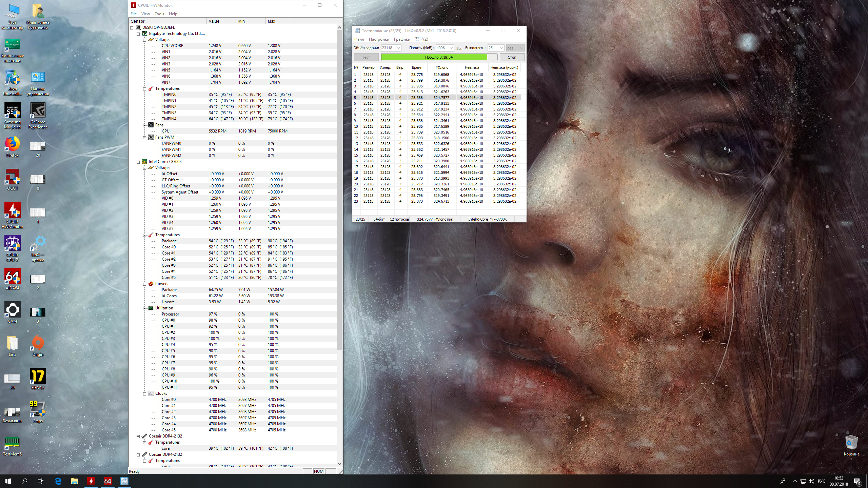Open the Recycle Bin (Корзина) icon
Viewport: 868px width, 488px height.
[x=851, y=443]
